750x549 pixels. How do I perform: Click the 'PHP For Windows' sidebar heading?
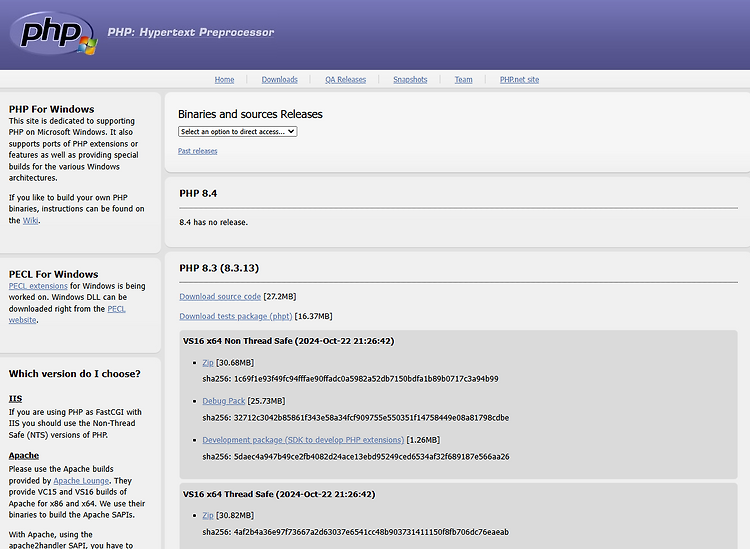coord(52,109)
